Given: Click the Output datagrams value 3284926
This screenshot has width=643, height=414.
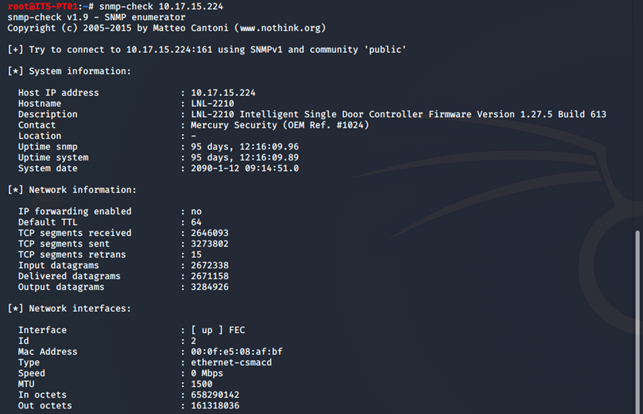Looking at the screenshot, I should pos(211,288).
